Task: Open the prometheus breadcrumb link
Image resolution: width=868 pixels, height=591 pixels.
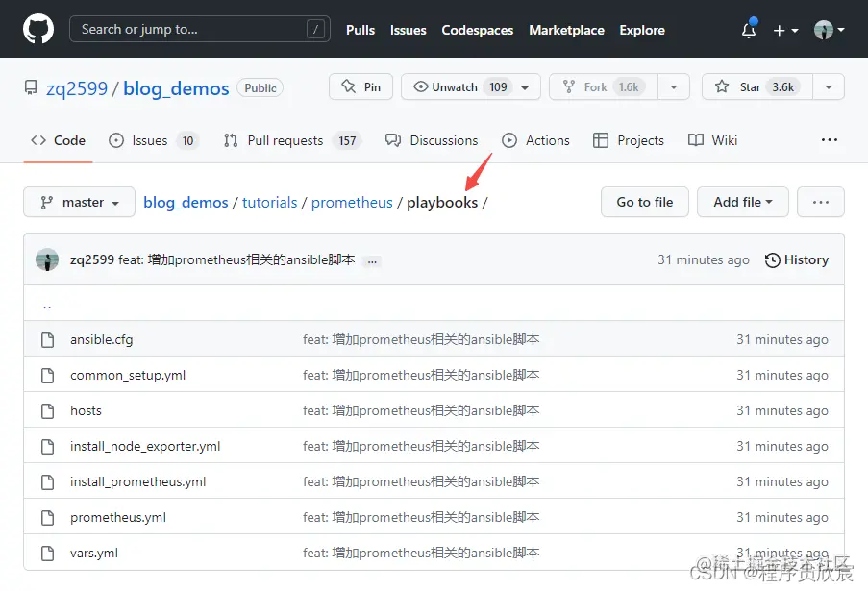Action: tap(352, 203)
